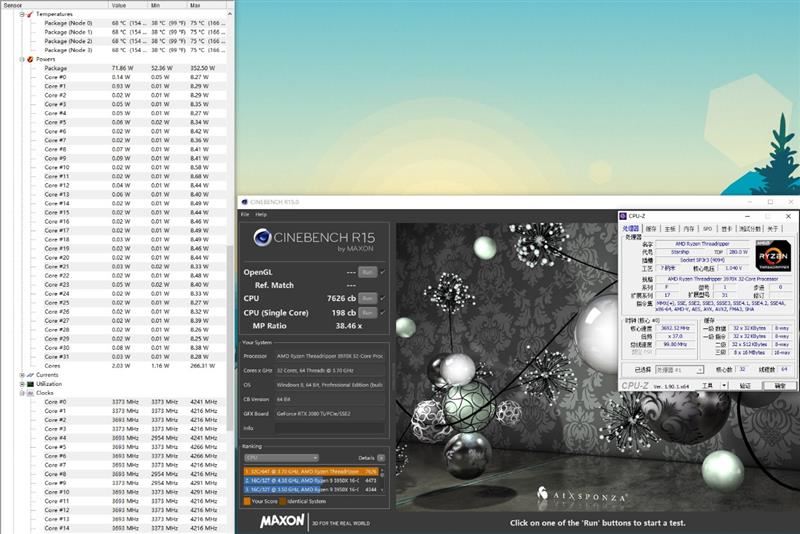The image size is (800, 534).
Task: Click the brown Identical System color swatch
Action: [x=283, y=502]
